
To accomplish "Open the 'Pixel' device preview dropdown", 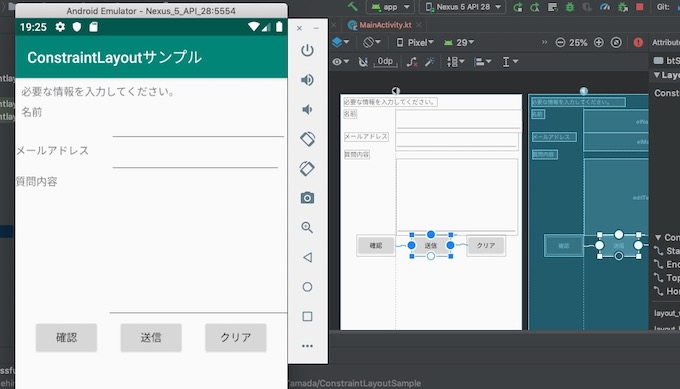I will tap(415, 42).
